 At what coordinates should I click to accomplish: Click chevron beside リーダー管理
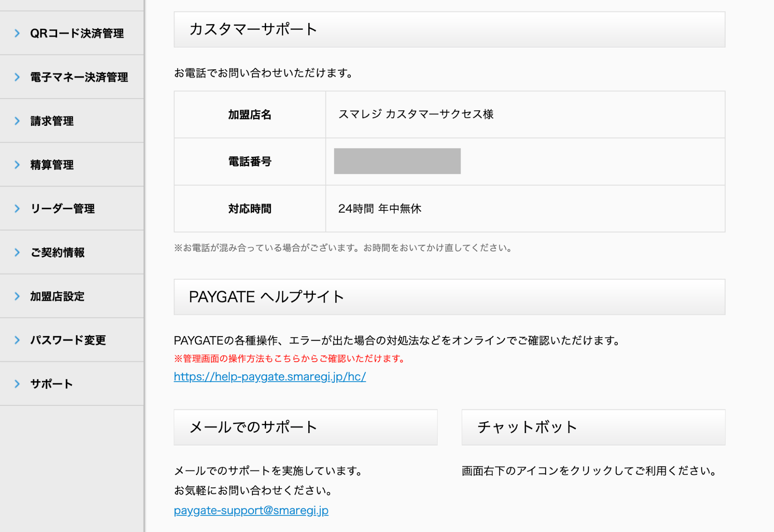[x=17, y=209]
